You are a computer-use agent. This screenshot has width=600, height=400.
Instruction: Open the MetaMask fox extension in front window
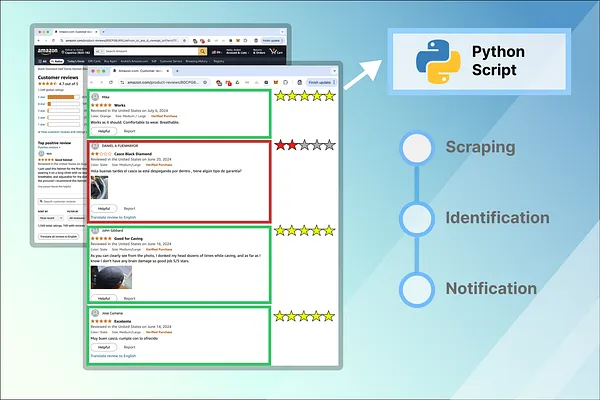276,83
